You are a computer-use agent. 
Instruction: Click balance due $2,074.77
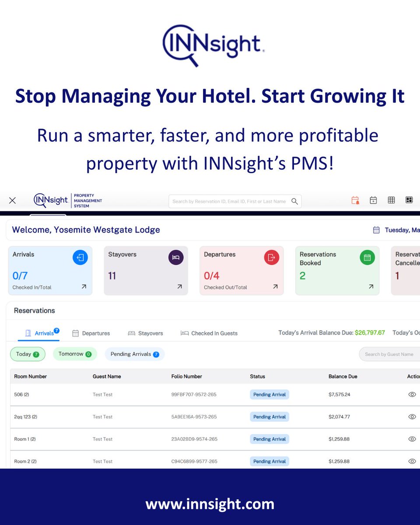(x=339, y=417)
